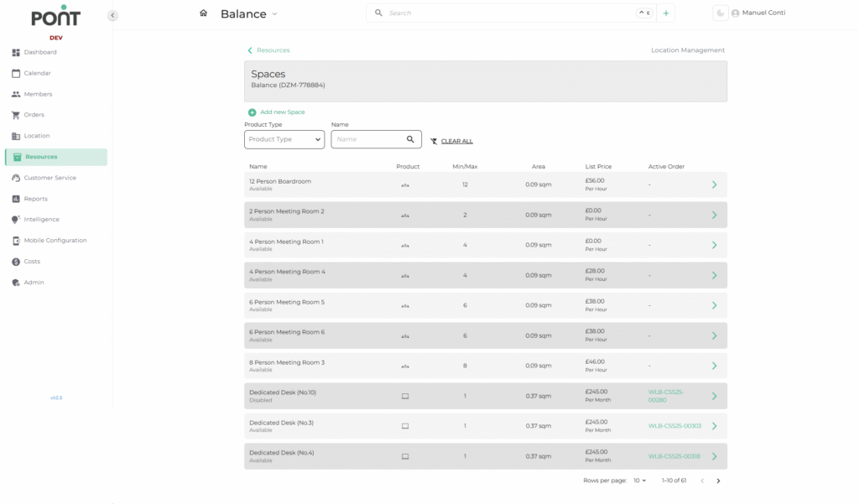The width and height of the screenshot is (859, 504).
Task: Go to the next page of results
Action: tap(718, 481)
